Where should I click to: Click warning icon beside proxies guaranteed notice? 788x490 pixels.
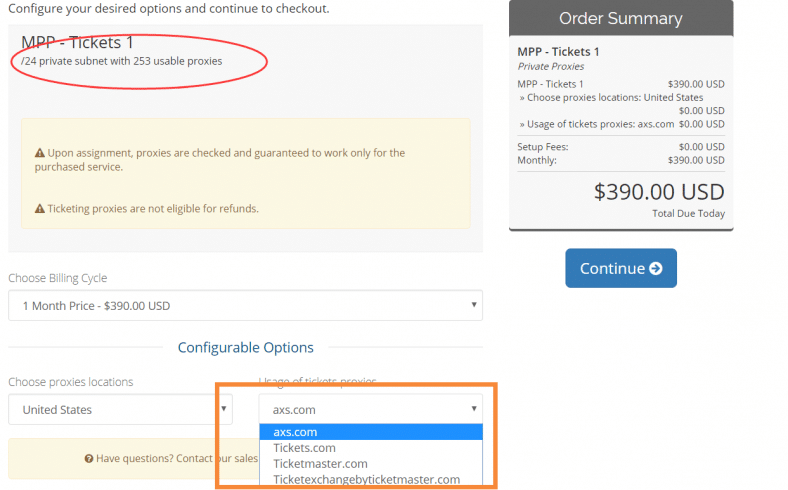[40, 153]
